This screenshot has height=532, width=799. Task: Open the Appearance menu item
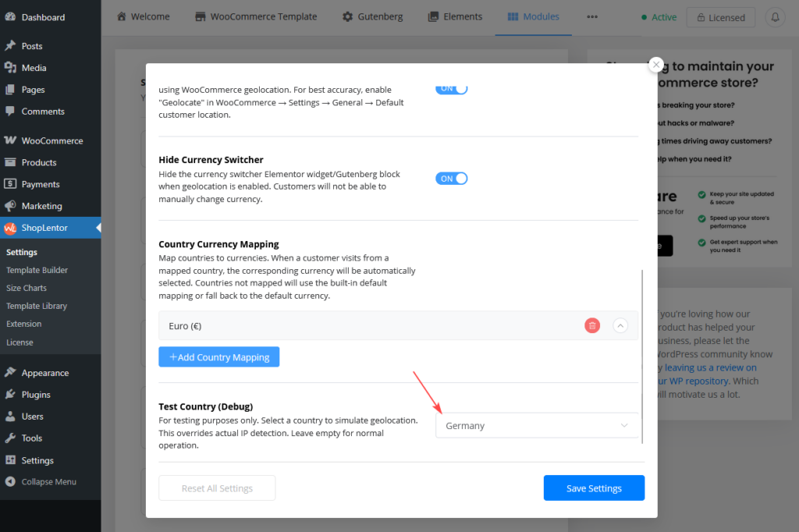pyautogui.click(x=44, y=373)
